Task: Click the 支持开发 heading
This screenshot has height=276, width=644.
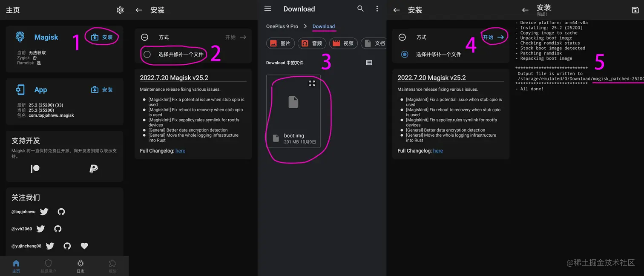Action: point(26,141)
